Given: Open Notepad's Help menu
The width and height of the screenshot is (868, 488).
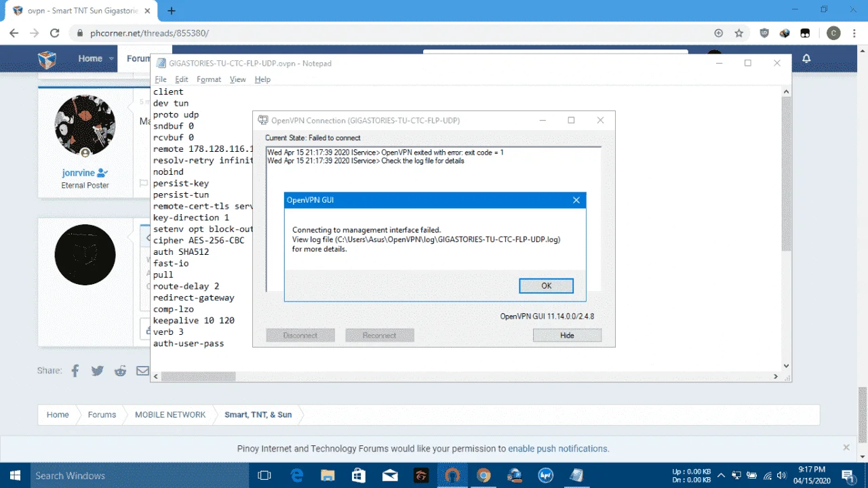Looking at the screenshot, I should pos(262,79).
